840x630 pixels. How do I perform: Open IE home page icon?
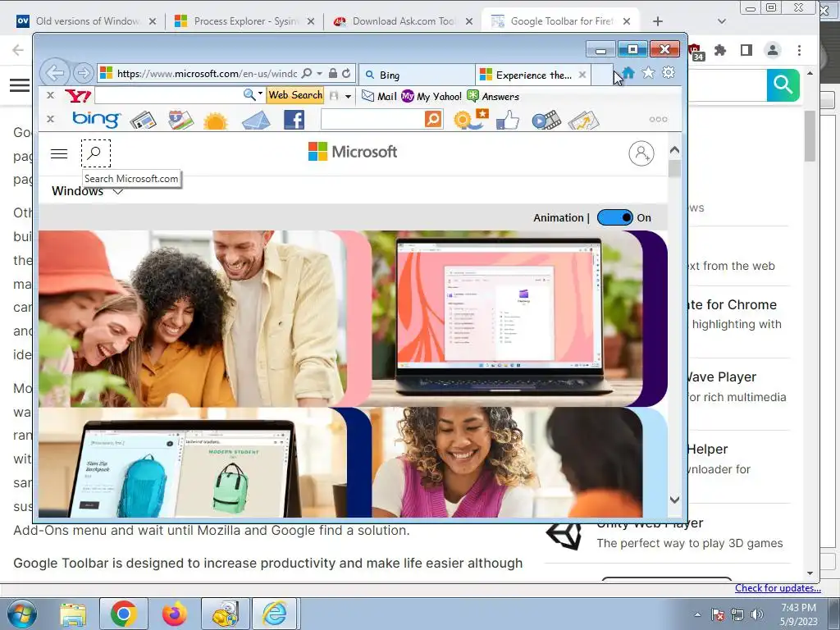pos(629,72)
